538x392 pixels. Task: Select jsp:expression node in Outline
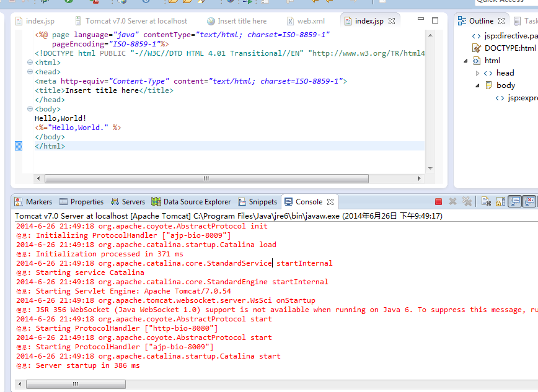point(517,98)
